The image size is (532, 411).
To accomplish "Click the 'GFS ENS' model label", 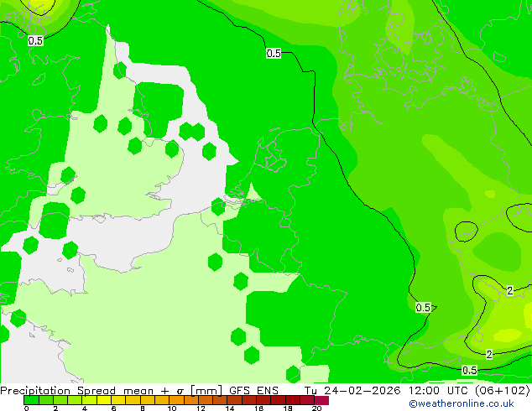I will tap(253, 390).
